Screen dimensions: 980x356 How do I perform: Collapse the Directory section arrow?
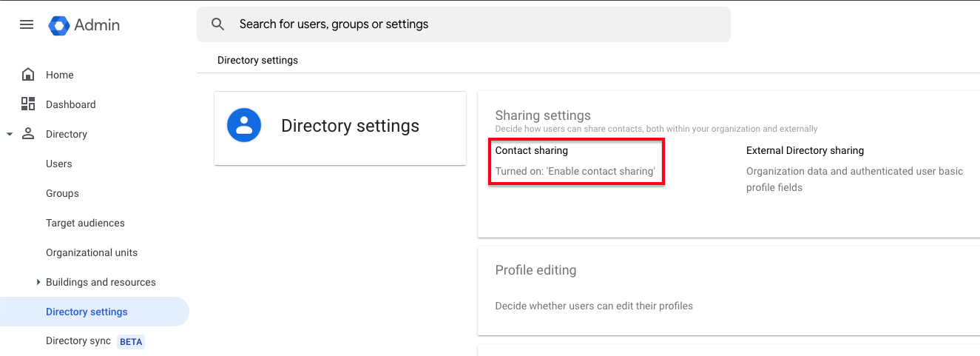coord(10,134)
